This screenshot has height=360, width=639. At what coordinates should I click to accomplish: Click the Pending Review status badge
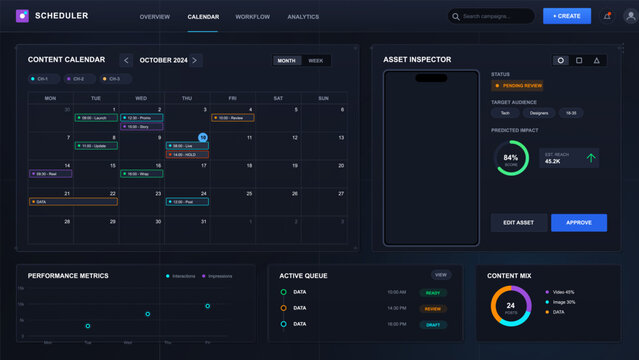(x=517, y=86)
